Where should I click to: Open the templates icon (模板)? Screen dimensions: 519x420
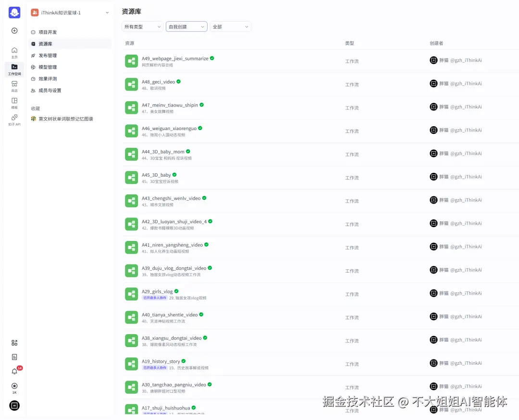(14, 103)
